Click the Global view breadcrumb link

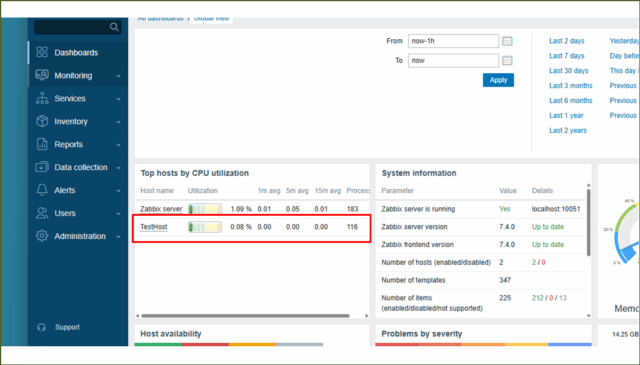[211, 19]
